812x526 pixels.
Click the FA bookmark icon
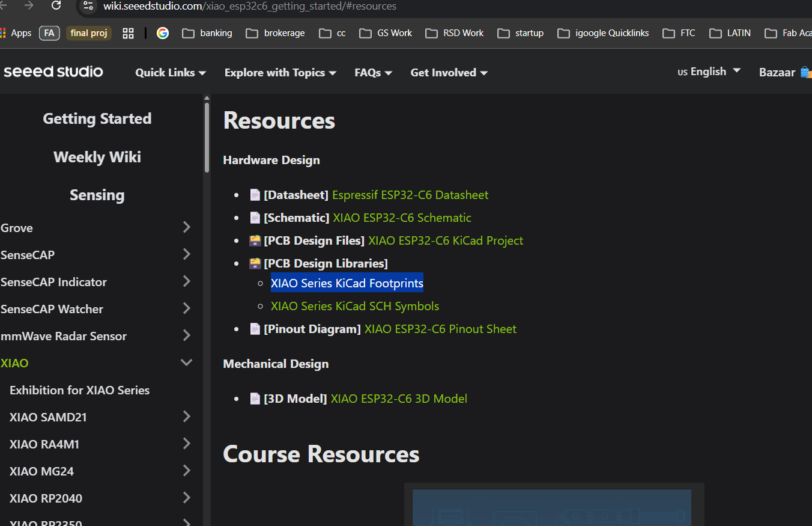[x=49, y=33]
